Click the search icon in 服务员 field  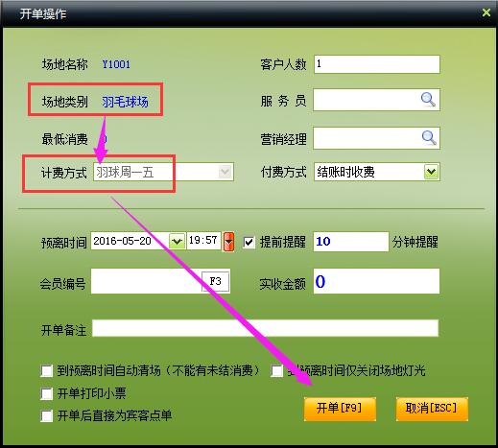click(428, 100)
